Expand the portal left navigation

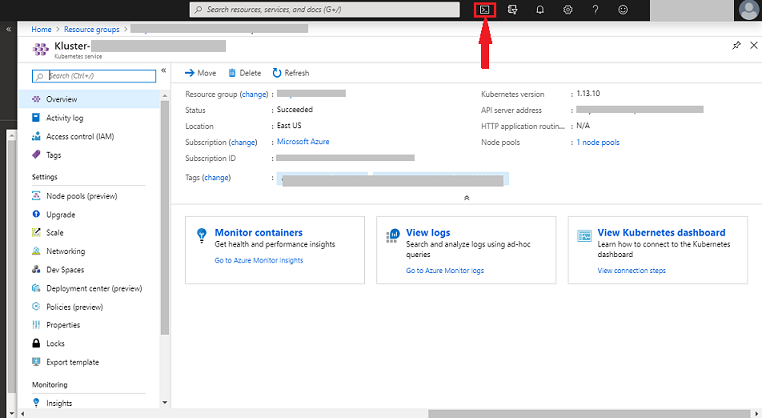coord(8,31)
